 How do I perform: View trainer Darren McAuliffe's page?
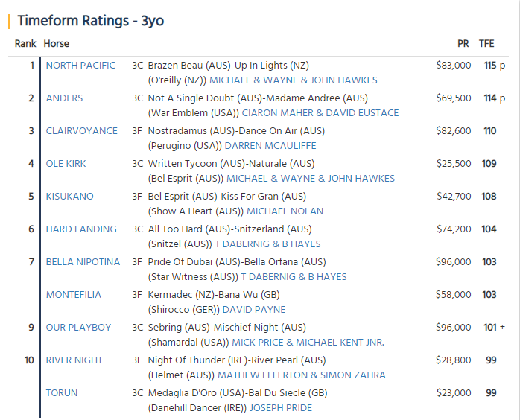pos(270,146)
